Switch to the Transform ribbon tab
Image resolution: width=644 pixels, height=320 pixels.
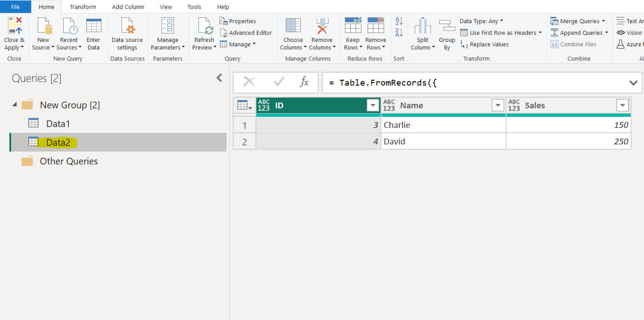click(x=83, y=7)
